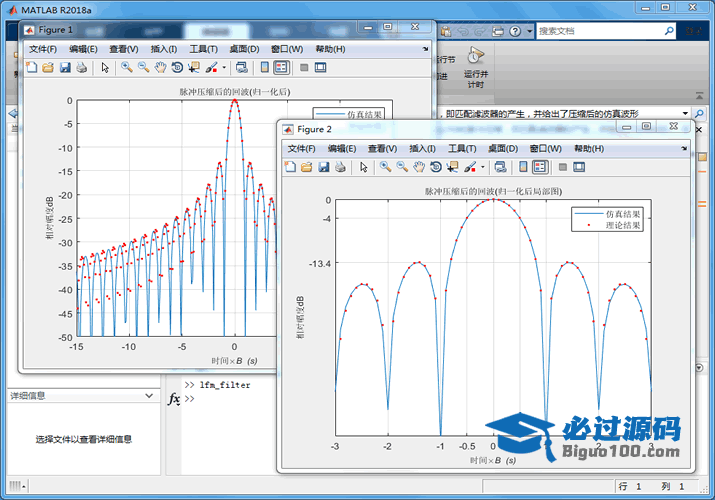Open 查看(V) menu in Figure 1
Screen dimensions: 715x500
[x=124, y=49]
